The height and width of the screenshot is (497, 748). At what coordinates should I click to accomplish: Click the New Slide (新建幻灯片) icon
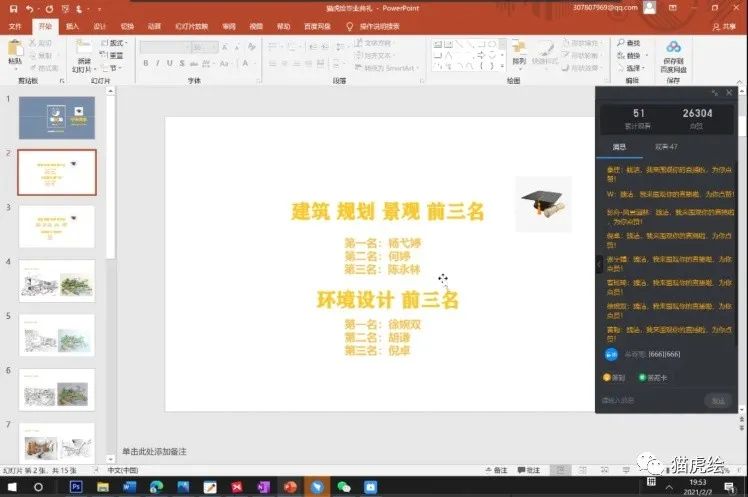83,48
